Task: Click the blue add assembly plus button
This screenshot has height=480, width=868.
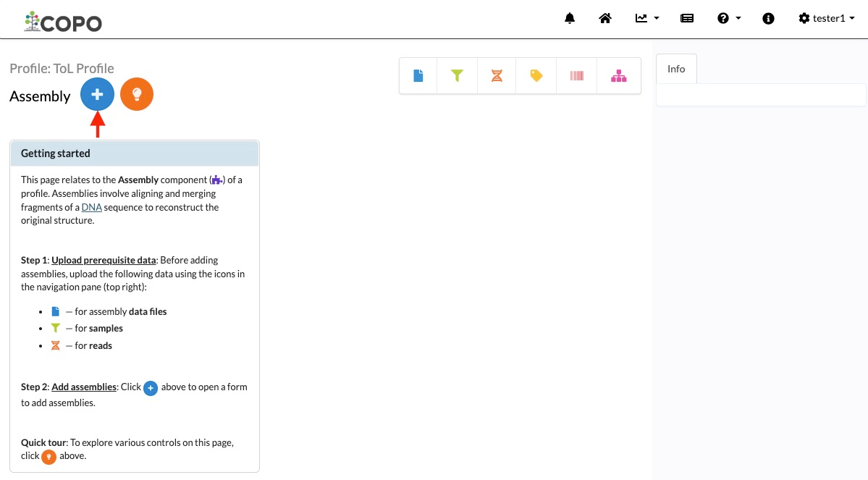Action: coord(98,95)
